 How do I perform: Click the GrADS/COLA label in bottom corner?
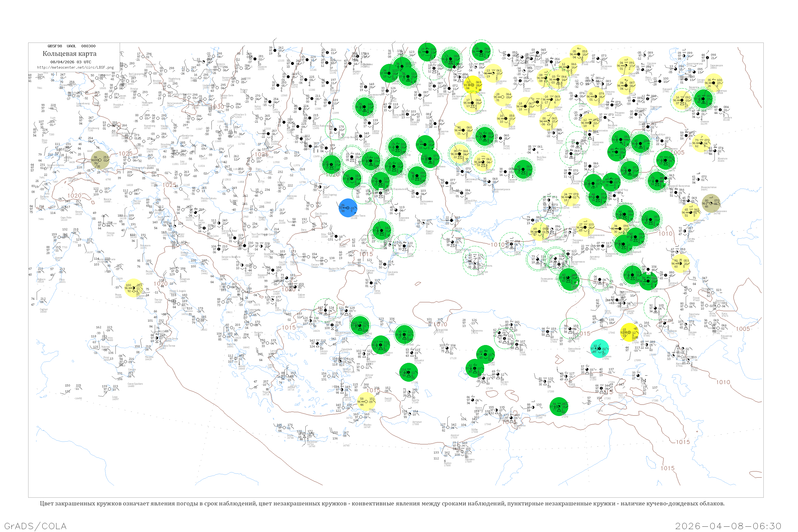35,526
